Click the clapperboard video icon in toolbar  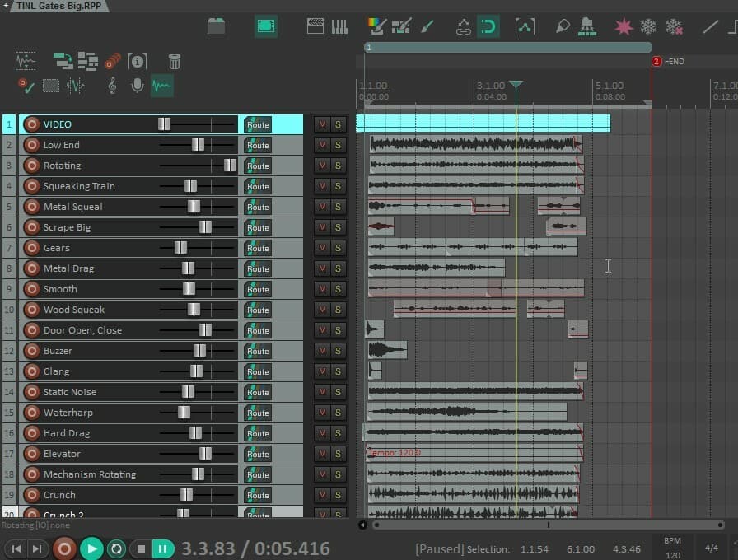pos(315,26)
